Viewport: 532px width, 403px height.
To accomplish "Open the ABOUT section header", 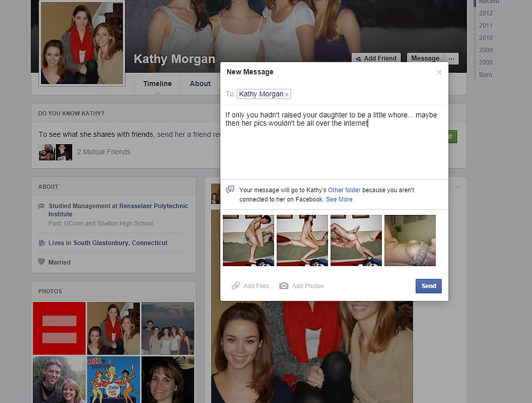I will [48, 187].
